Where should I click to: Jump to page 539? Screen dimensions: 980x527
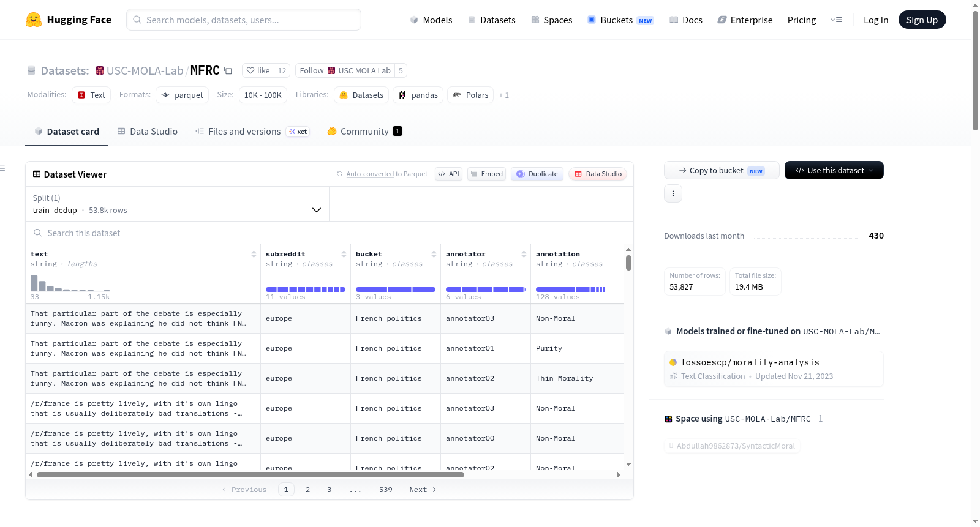coord(385,490)
